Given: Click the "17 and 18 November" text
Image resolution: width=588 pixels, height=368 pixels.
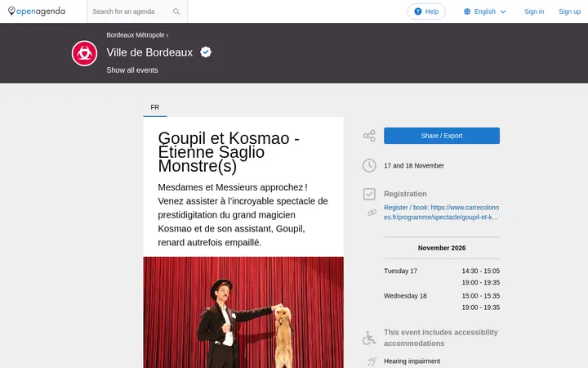Looking at the screenshot, I should tap(413, 165).
